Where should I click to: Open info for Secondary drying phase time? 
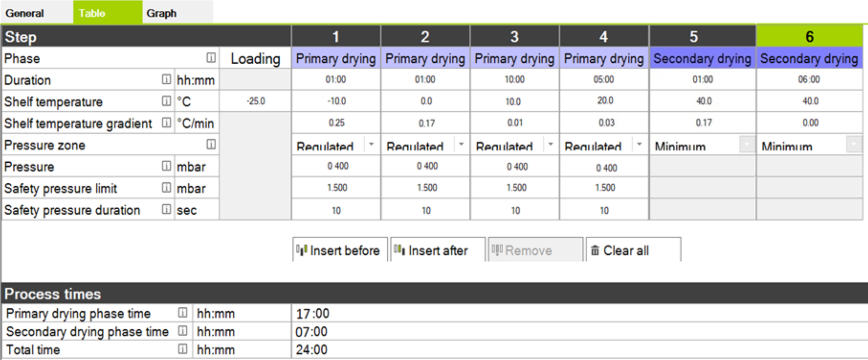pos(182,331)
